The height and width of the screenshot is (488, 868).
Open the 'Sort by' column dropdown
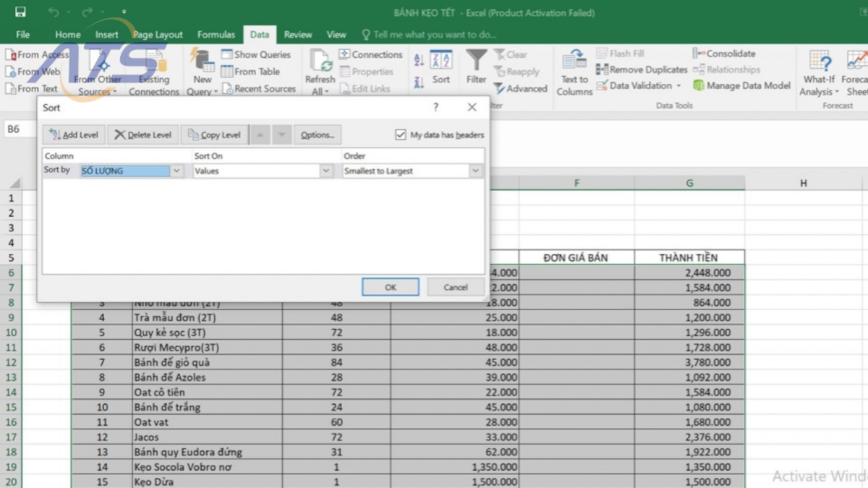(x=176, y=170)
